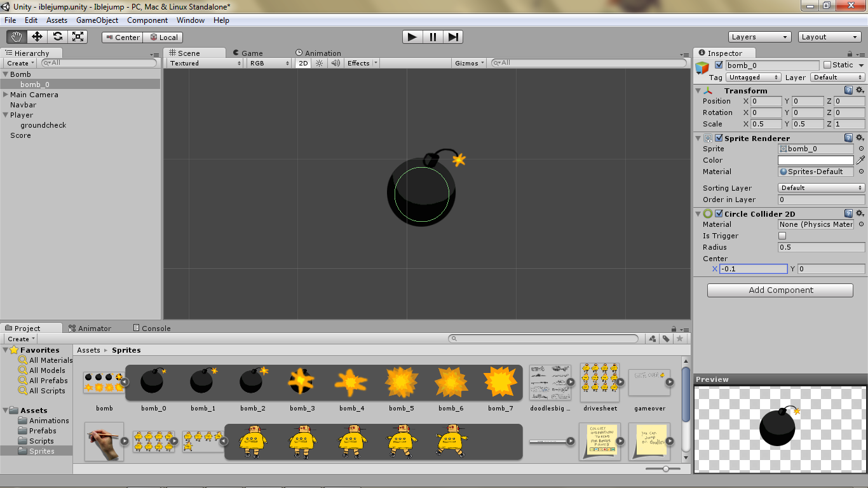Enable Is Trigger on the Circle Collider 2D
Screen dimensions: 868x488
[x=782, y=235]
